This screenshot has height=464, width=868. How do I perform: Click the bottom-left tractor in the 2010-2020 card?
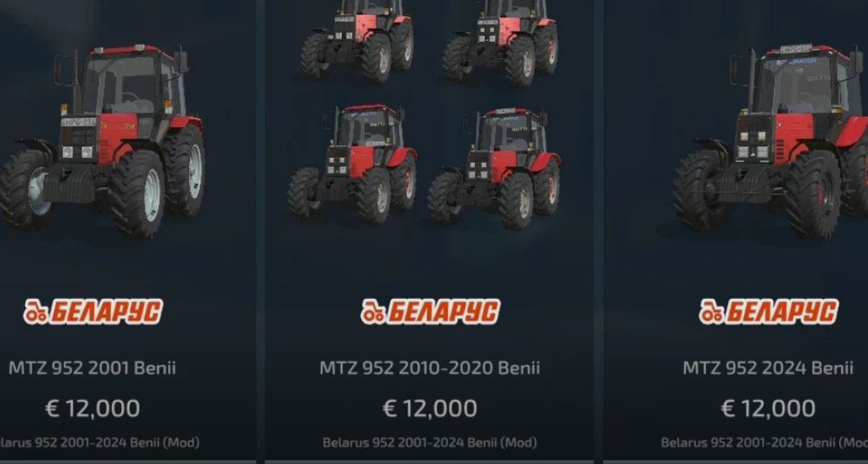[x=352, y=164]
